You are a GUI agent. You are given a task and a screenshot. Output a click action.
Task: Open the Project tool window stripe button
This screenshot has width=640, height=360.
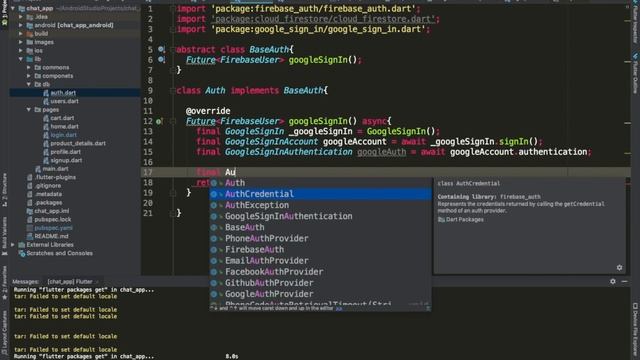pos(4,14)
